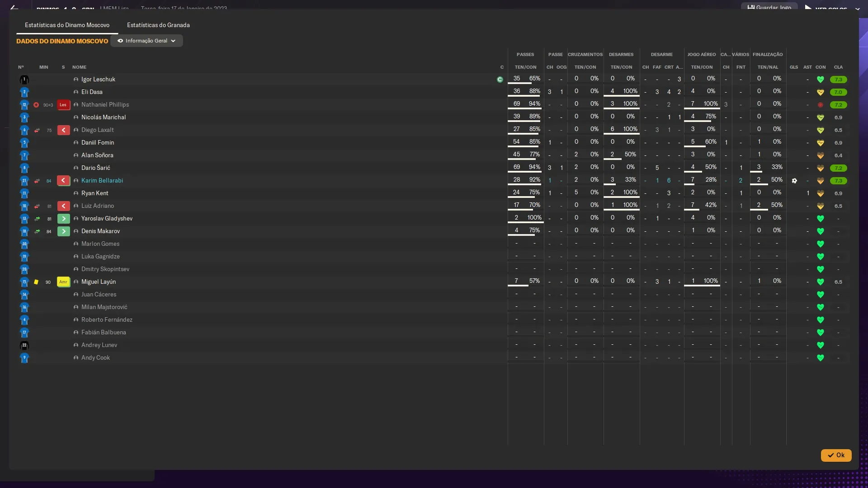Screen dimensions: 868x488
Task: Click Miguel Layún's yellow card icon
Action: (x=36, y=282)
